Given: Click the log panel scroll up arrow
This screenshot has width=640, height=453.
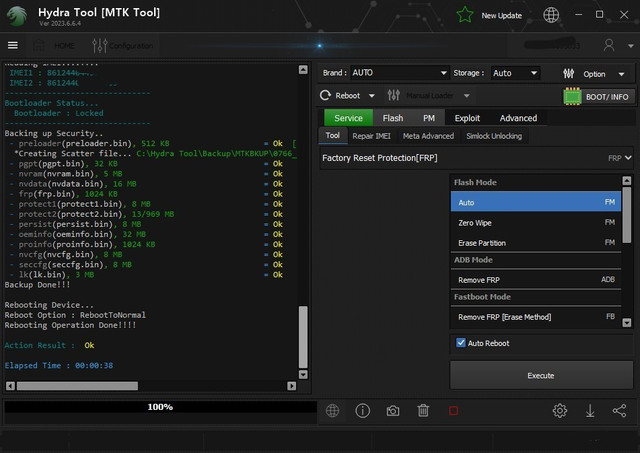Looking at the screenshot, I should point(303,70).
